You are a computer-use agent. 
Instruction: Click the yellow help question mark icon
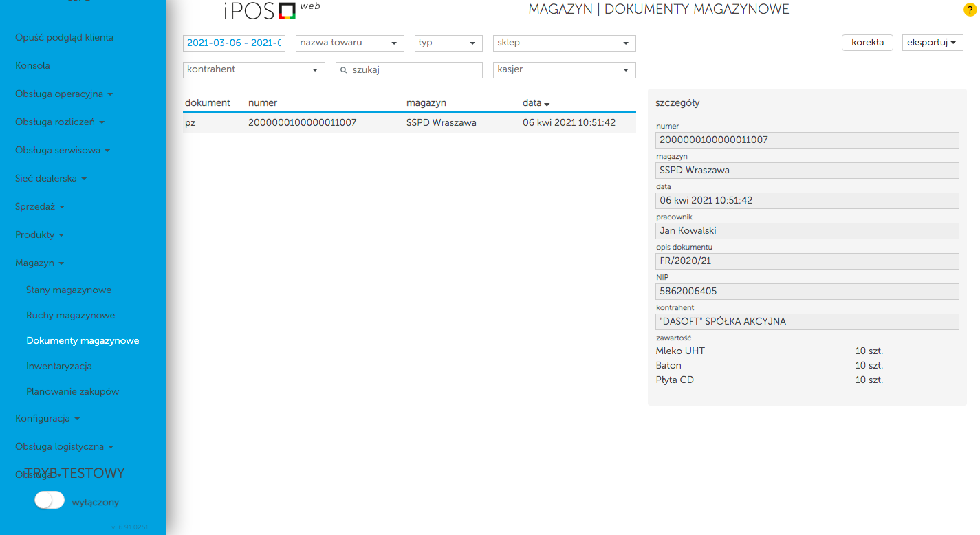point(970,10)
